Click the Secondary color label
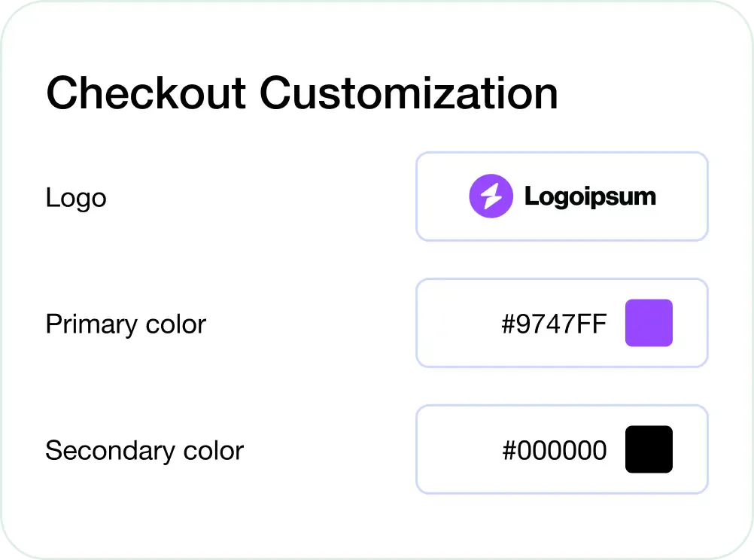754x560 pixels. tap(144, 450)
